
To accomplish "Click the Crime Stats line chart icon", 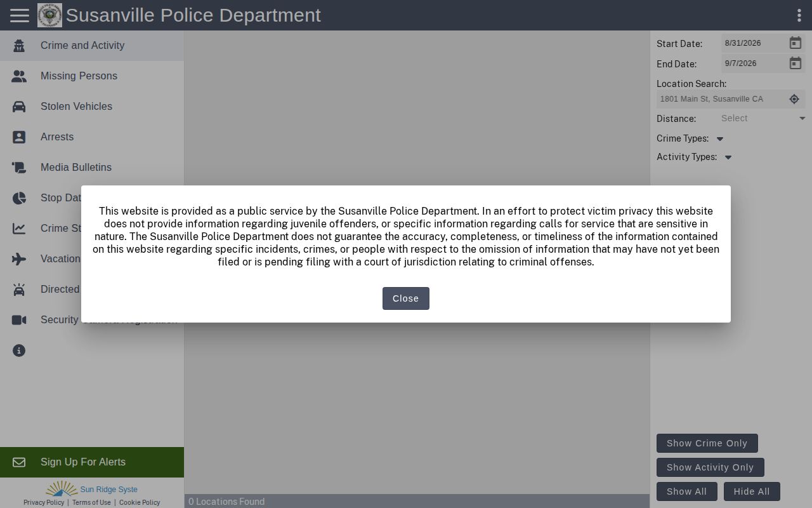I will click(x=19, y=229).
